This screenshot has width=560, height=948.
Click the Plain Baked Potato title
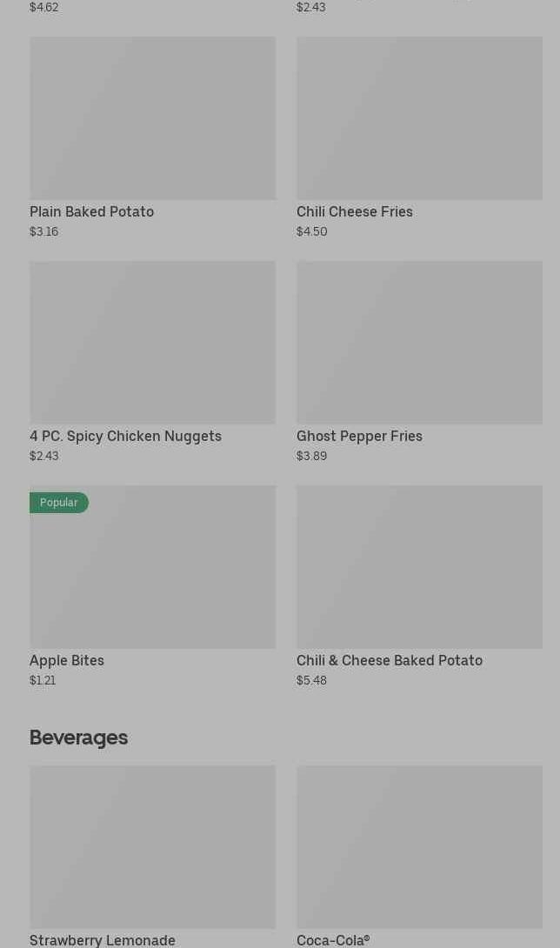coord(91,211)
